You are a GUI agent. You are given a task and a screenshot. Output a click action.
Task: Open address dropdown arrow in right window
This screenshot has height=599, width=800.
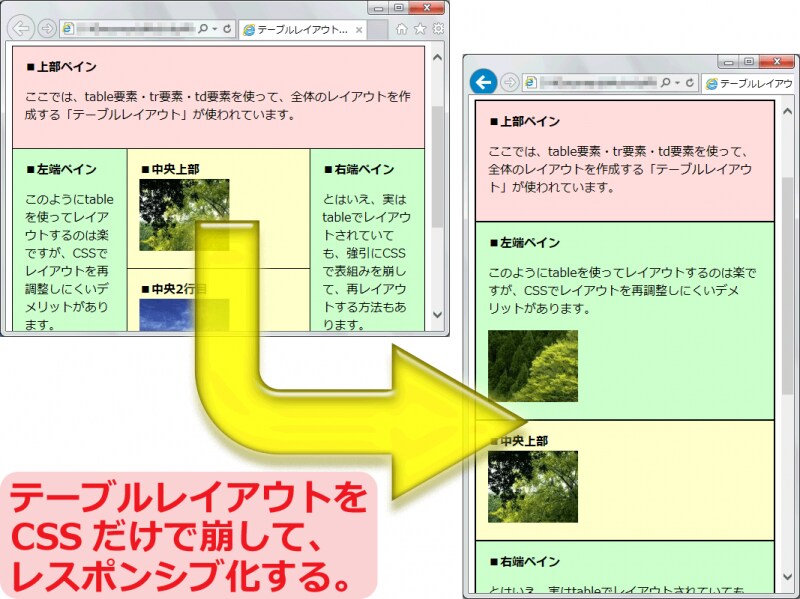click(678, 83)
